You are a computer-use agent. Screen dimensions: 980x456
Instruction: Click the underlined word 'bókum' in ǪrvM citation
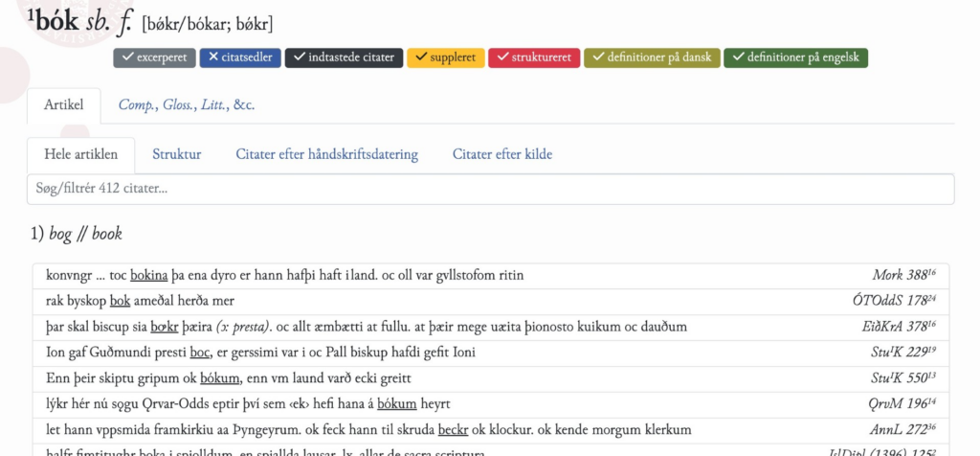[x=396, y=404]
